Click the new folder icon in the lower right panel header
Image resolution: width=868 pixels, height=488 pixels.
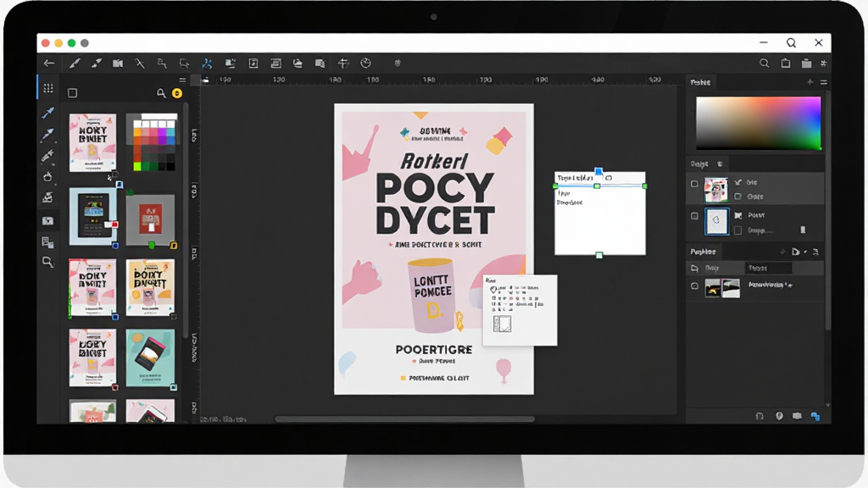point(795,252)
